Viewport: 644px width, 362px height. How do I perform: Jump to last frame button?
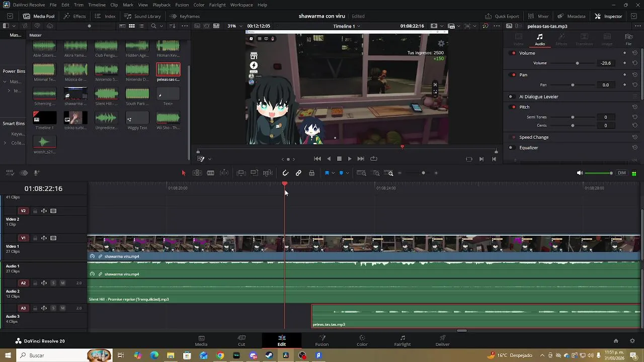point(361,159)
